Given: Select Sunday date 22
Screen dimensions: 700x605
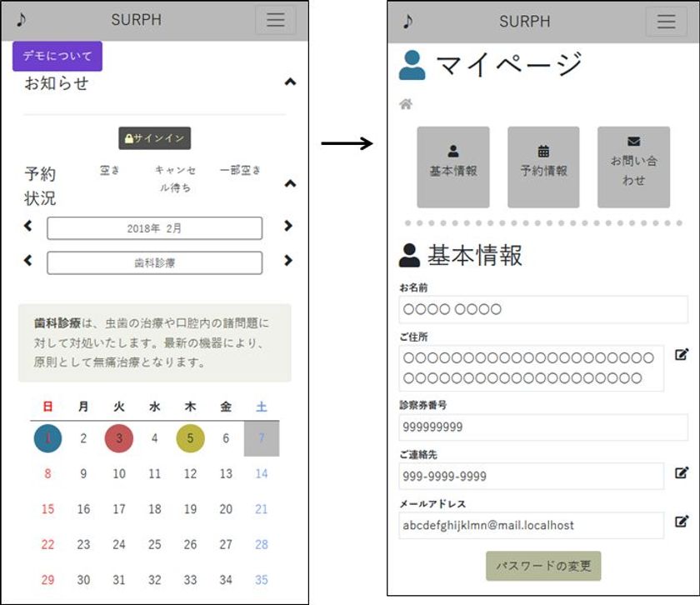Looking at the screenshot, I should tap(47, 544).
